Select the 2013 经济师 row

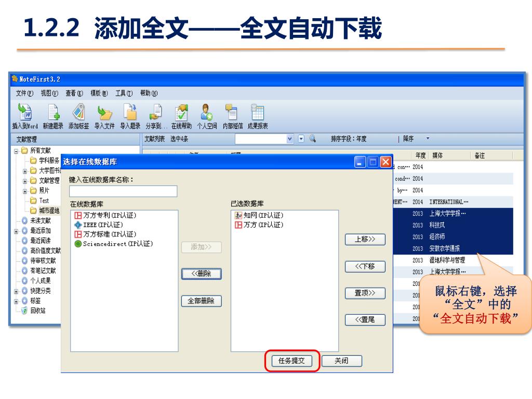pos(453,237)
